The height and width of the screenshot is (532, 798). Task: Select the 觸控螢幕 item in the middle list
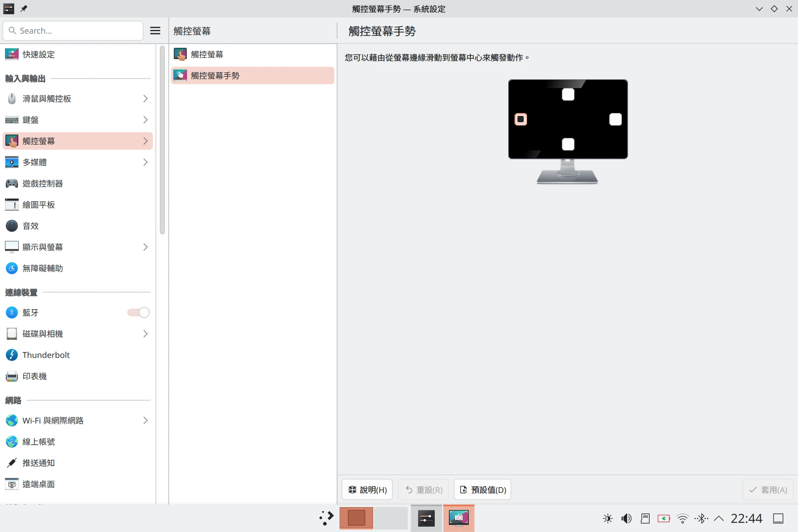tap(207, 54)
